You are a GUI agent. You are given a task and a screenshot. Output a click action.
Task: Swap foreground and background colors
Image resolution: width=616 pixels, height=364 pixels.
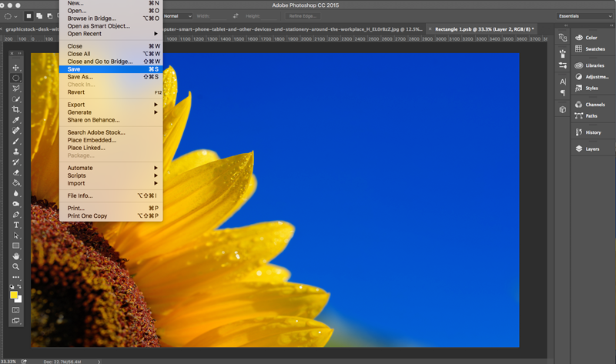point(19,286)
